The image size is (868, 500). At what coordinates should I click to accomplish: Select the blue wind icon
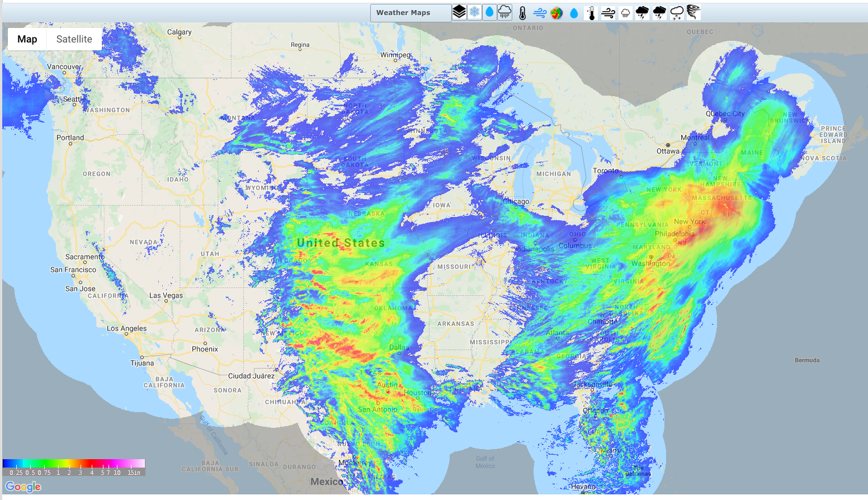coord(540,13)
